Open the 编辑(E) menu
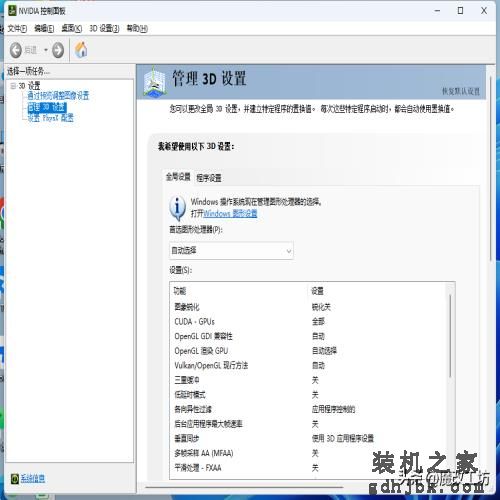500x500 pixels. point(44,29)
